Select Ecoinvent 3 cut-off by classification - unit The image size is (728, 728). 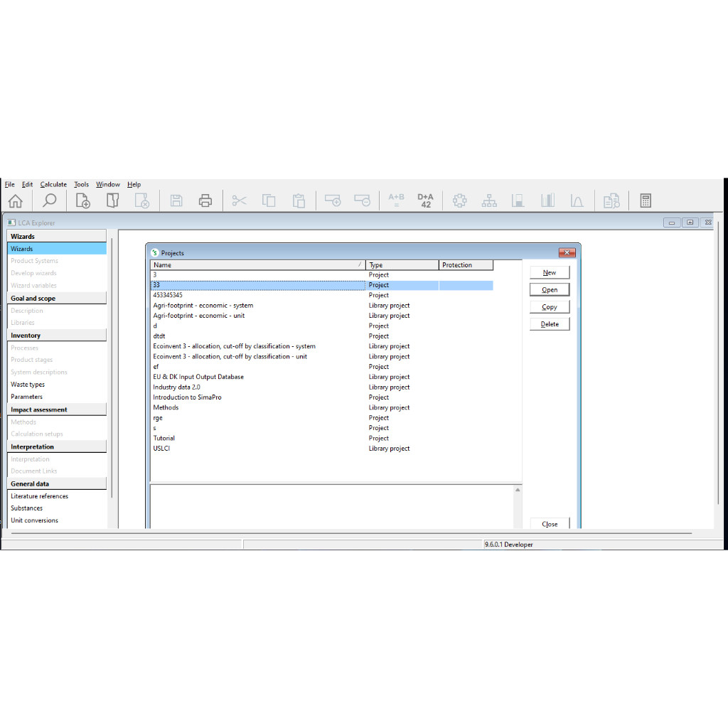pos(322,357)
